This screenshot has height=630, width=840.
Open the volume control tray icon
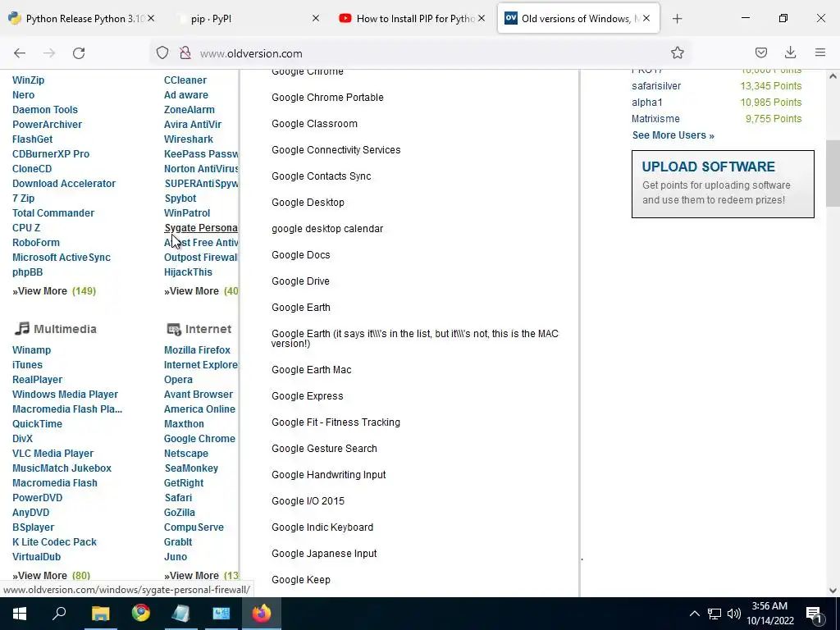click(x=734, y=614)
